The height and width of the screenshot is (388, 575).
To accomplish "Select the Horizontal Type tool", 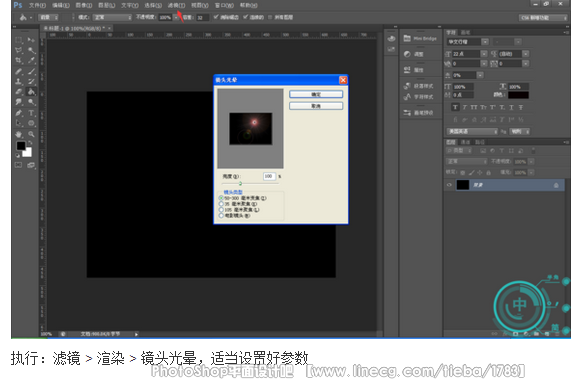I will click(x=31, y=113).
